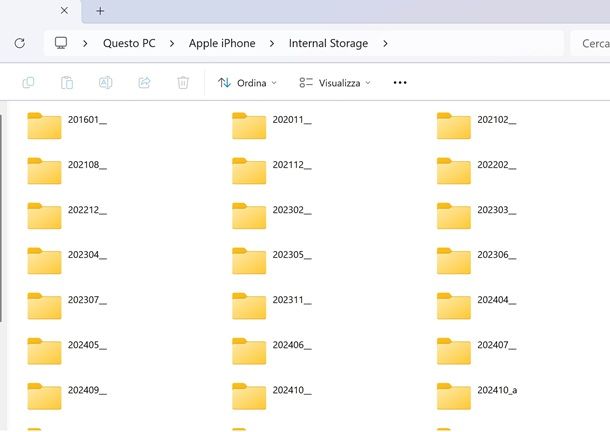The image size is (610, 432).
Task: Click folder name text 202410_a
Action: 497,390
